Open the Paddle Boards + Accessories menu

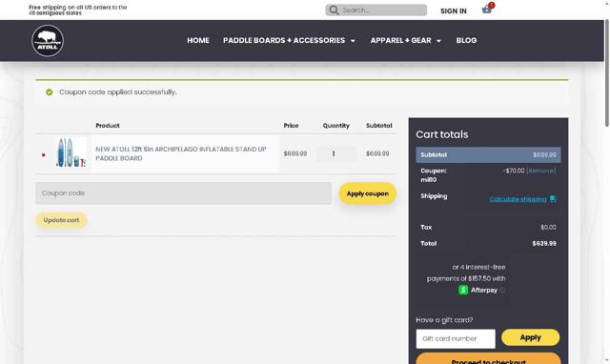tap(284, 40)
